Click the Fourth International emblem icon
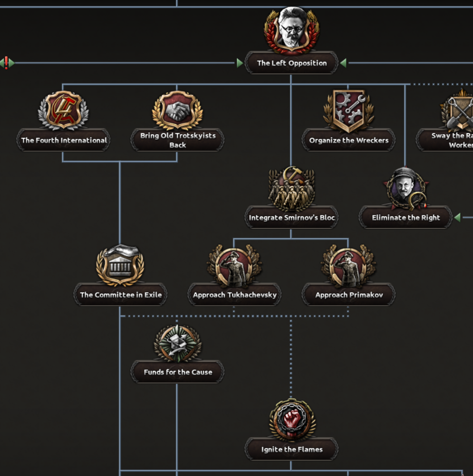The image size is (473, 476). [x=63, y=110]
